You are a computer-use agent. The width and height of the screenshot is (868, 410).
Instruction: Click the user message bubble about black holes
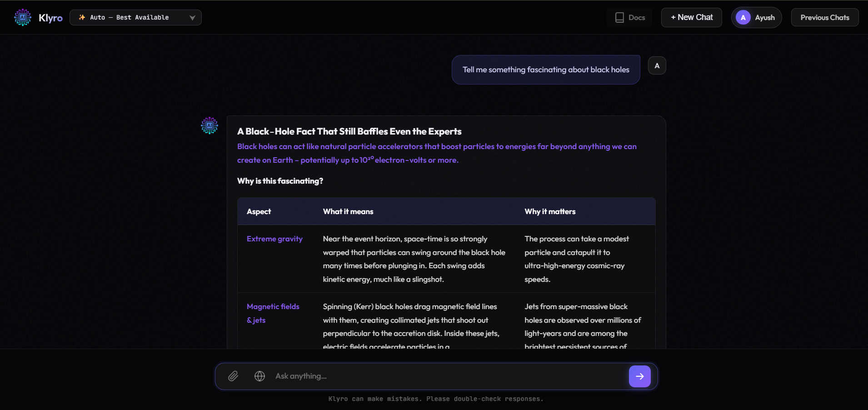tap(546, 70)
